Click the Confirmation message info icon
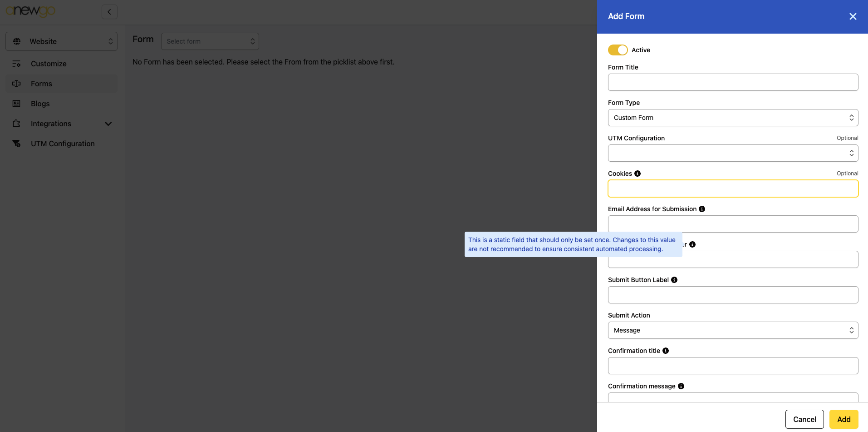The image size is (868, 432). click(x=681, y=386)
